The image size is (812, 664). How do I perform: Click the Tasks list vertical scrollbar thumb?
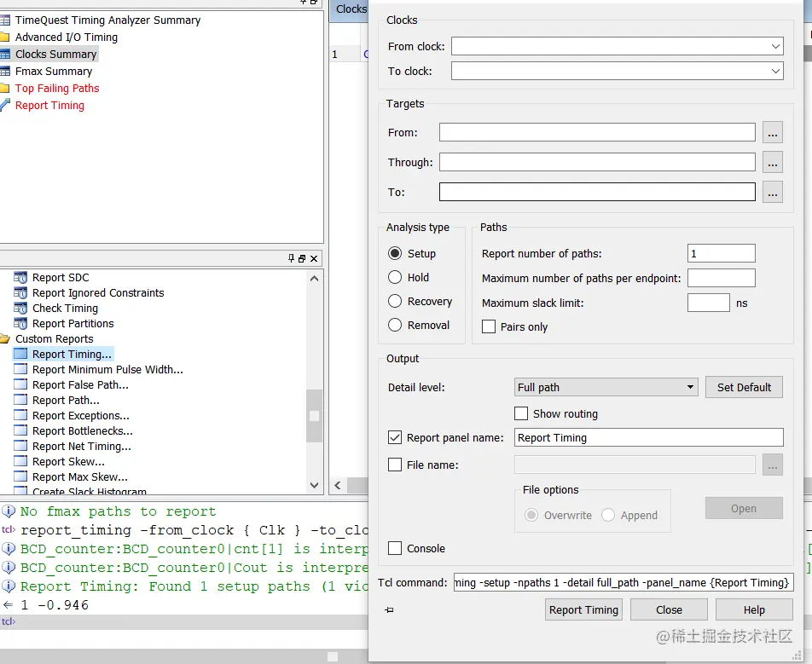point(314,416)
